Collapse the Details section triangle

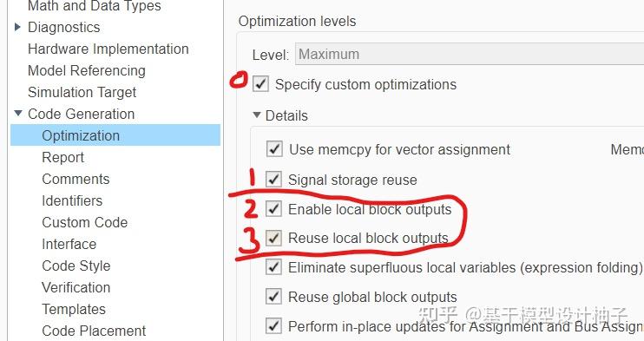pyautogui.click(x=257, y=115)
